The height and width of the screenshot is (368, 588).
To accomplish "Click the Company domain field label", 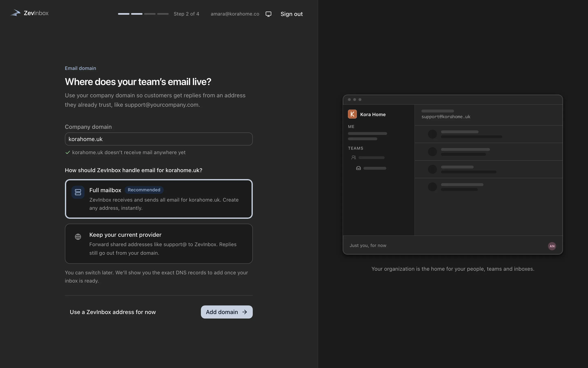I will [x=88, y=127].
